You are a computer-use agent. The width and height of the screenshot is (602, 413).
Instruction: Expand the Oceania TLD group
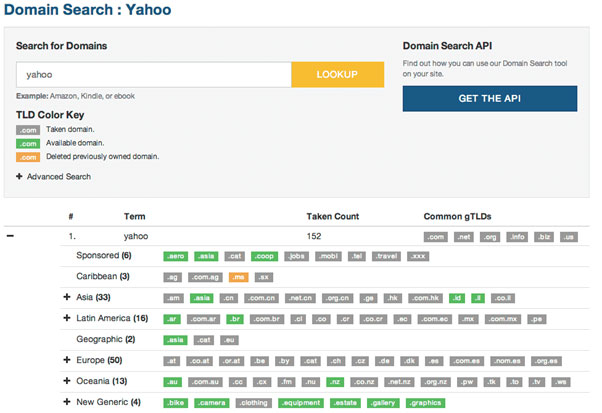pyautogui.click(x=67, y=381)
